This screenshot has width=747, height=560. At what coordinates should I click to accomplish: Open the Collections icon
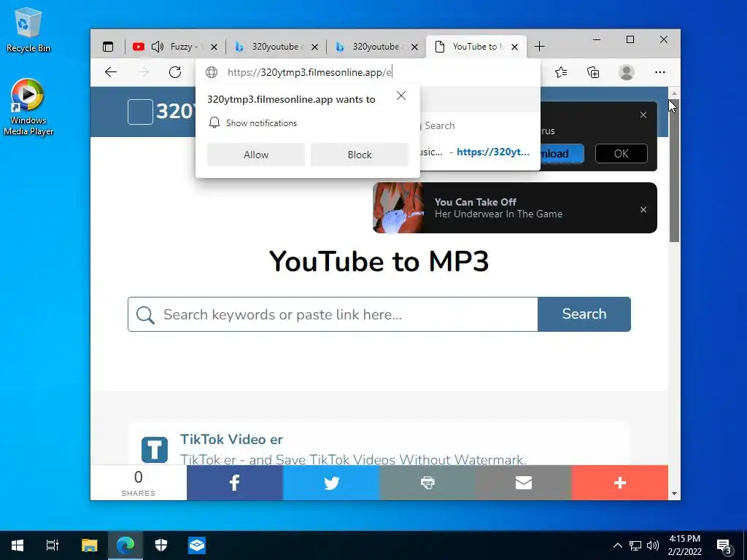coord(593,72)
